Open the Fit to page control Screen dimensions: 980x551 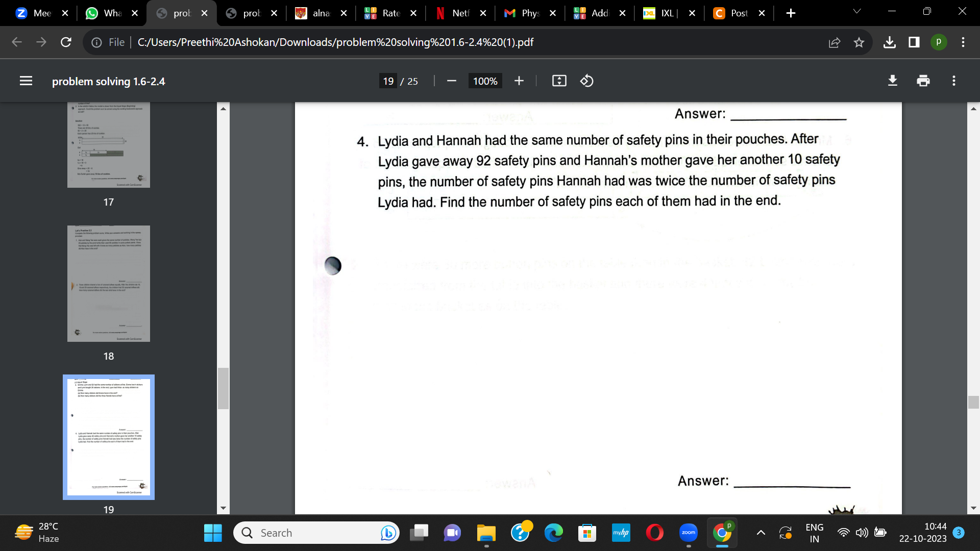[559, 81]
